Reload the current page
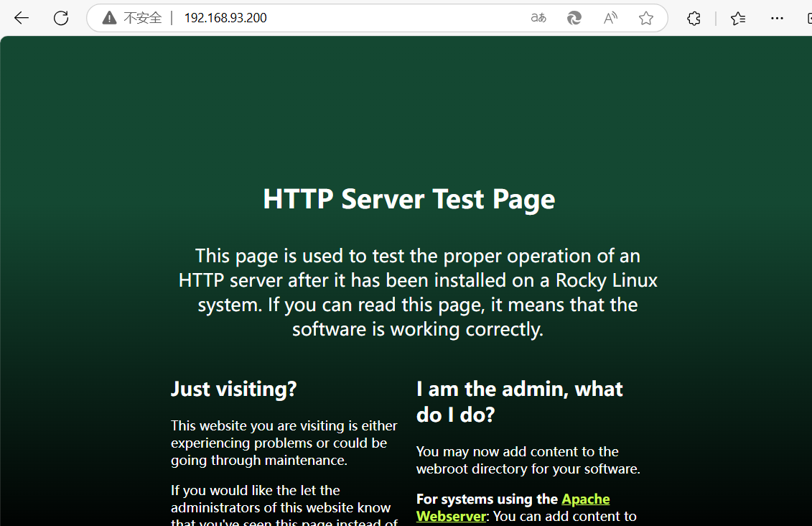The image size is (812, 526). (x=61, y=18)
